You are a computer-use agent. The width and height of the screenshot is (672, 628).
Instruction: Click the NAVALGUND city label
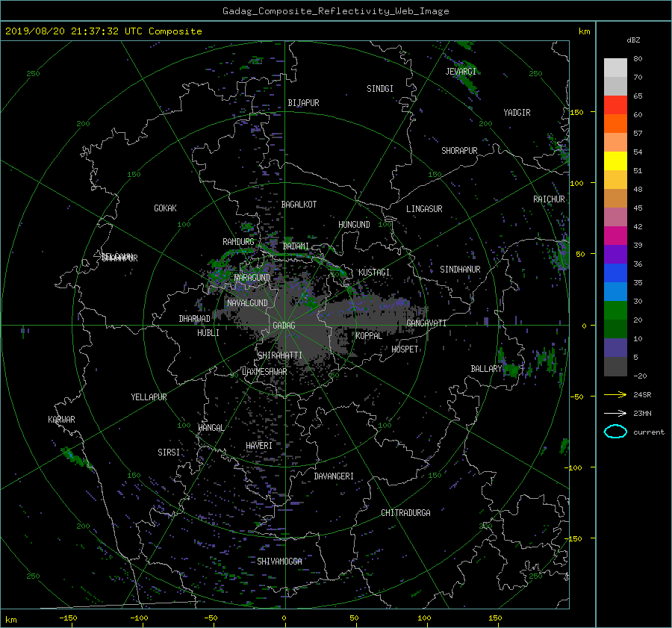click(x=247, y=303)
